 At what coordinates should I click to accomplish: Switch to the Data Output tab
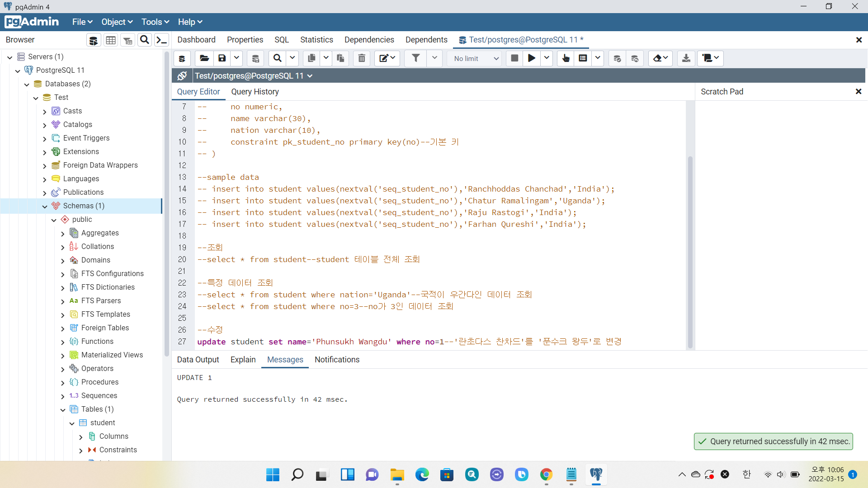tap(198, 360)
